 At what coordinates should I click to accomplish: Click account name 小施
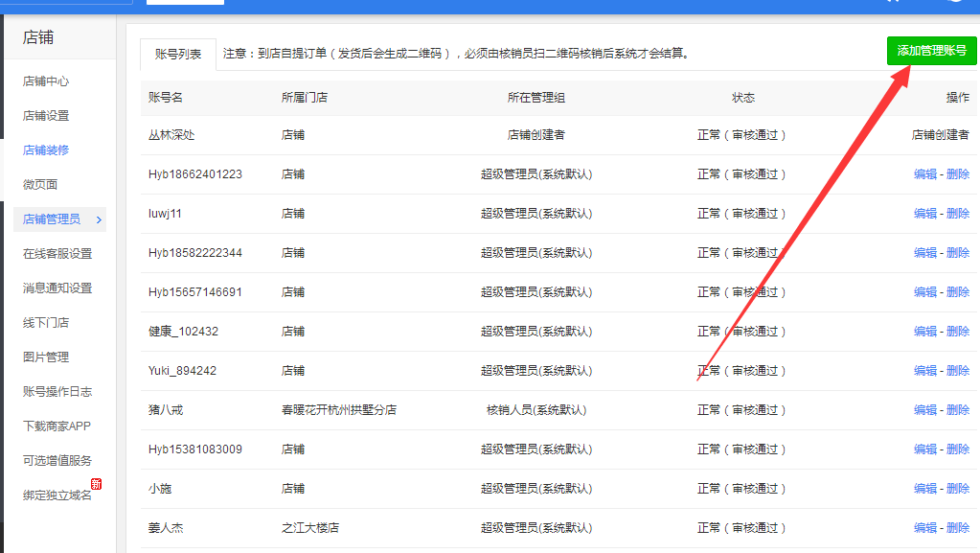[x=160, y=489]
